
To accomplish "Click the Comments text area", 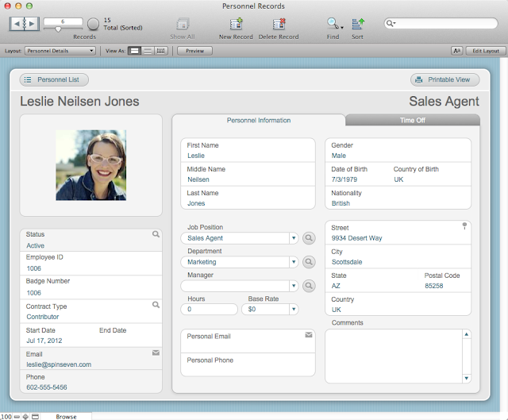I will click(394, 356).
